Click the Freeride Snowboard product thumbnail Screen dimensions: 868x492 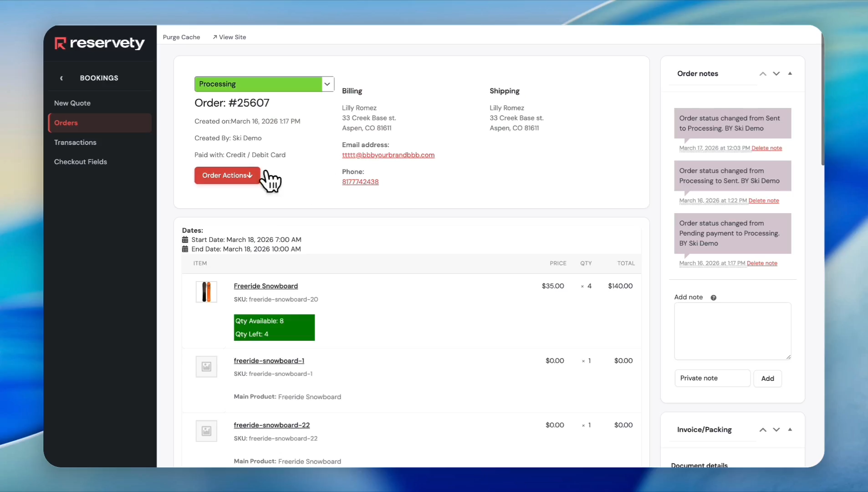(x=206, y=292)
